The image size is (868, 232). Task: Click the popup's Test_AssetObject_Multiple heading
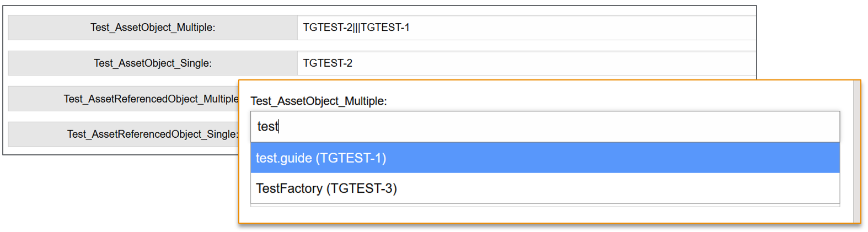click(319, 101)
